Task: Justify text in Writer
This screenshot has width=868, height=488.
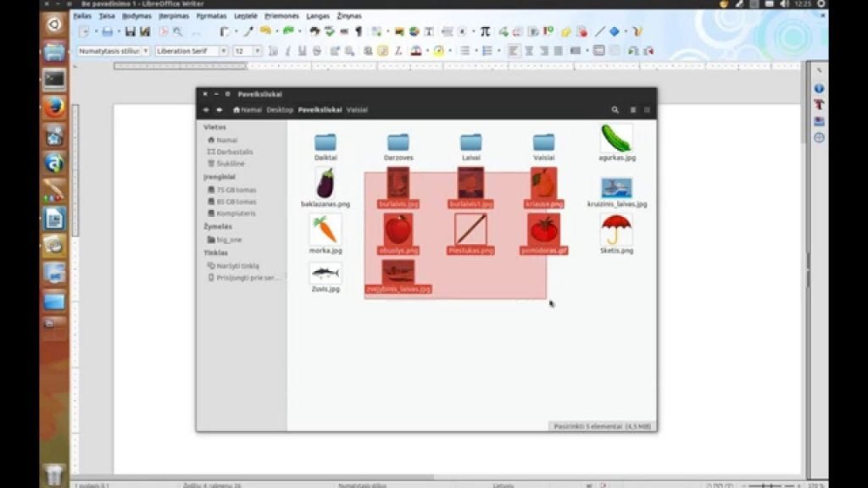Action: tap(558, 51)
